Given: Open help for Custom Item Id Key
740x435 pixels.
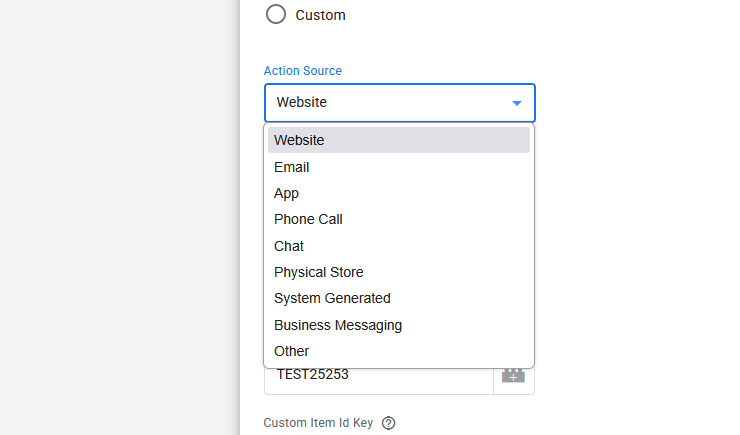Looking at the screenshot, I should pos(388,423).
